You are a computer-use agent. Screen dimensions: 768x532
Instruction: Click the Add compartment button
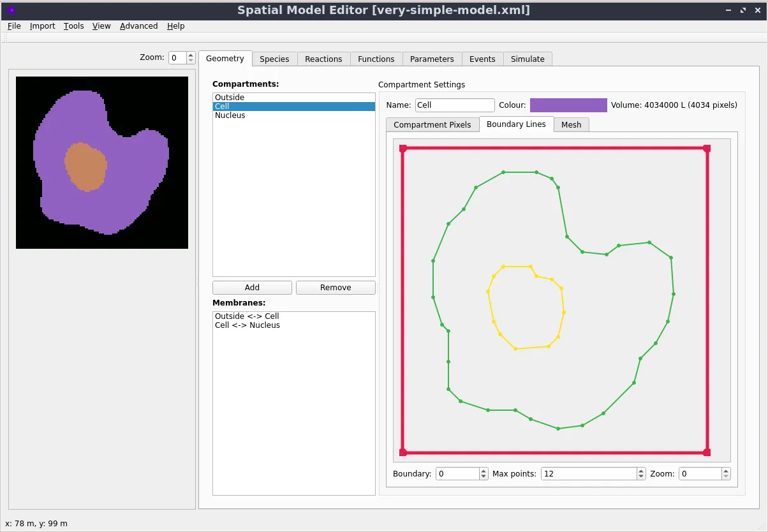(x=252, y=288)
